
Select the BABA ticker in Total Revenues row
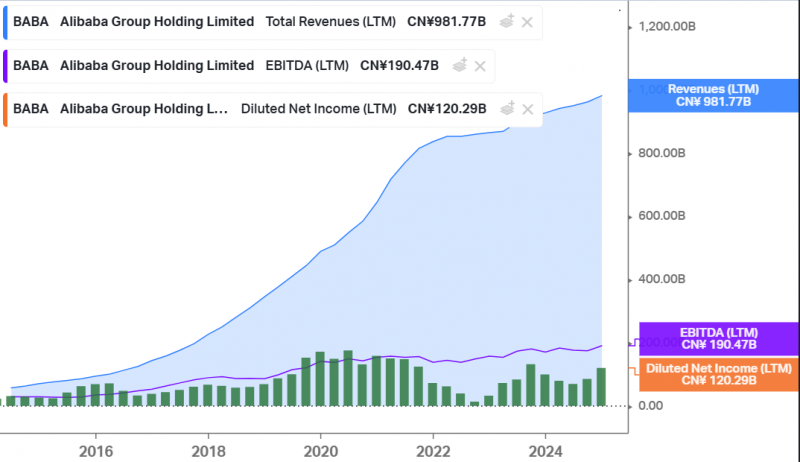pyautogui.click(x=31, y=22)
